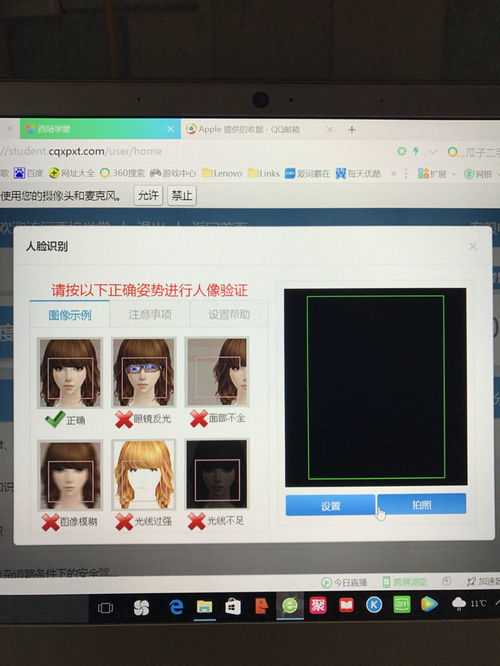
Task: Click the 设置 settings button
Action: 330,505
